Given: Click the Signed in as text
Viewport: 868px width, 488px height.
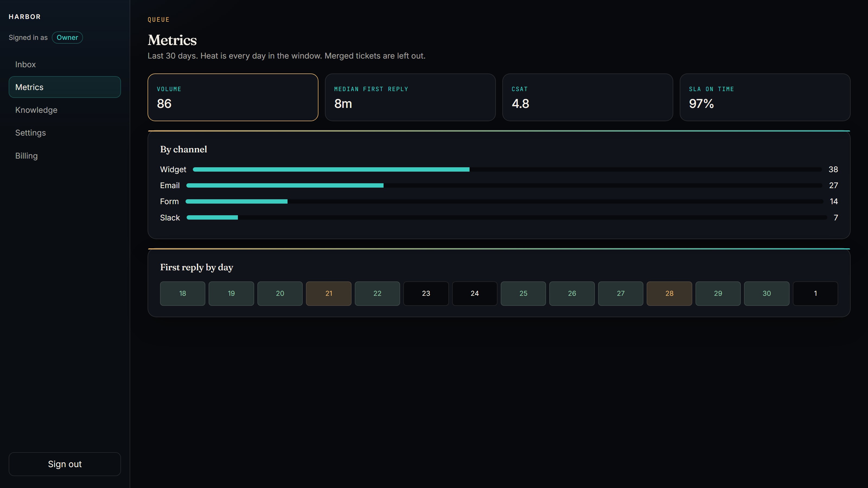Looking at the screenshot, I should coord(28,37).
